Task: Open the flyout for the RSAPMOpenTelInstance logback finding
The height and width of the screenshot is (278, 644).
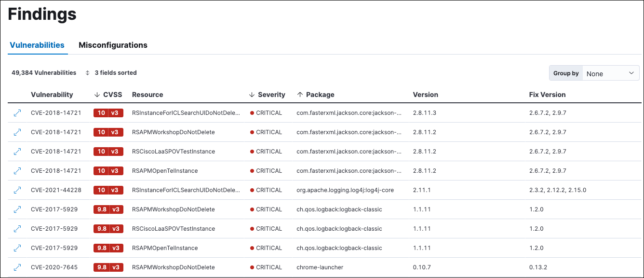Action: tap(17, 248)
